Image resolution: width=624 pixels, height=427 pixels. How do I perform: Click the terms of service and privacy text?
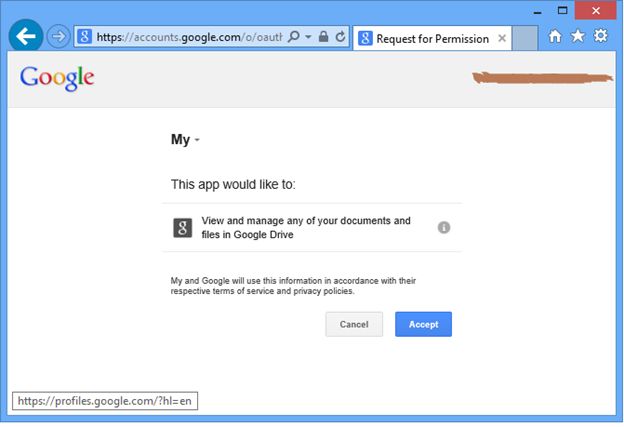293,286
